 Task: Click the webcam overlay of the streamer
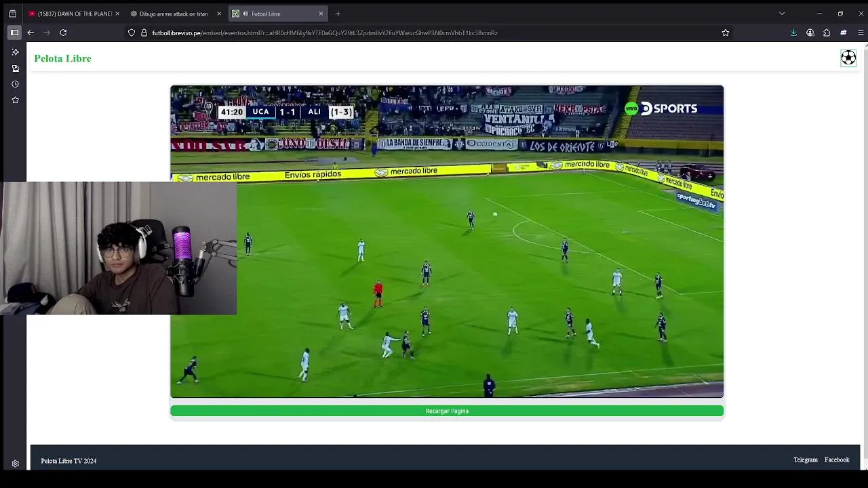click(119, 248)
